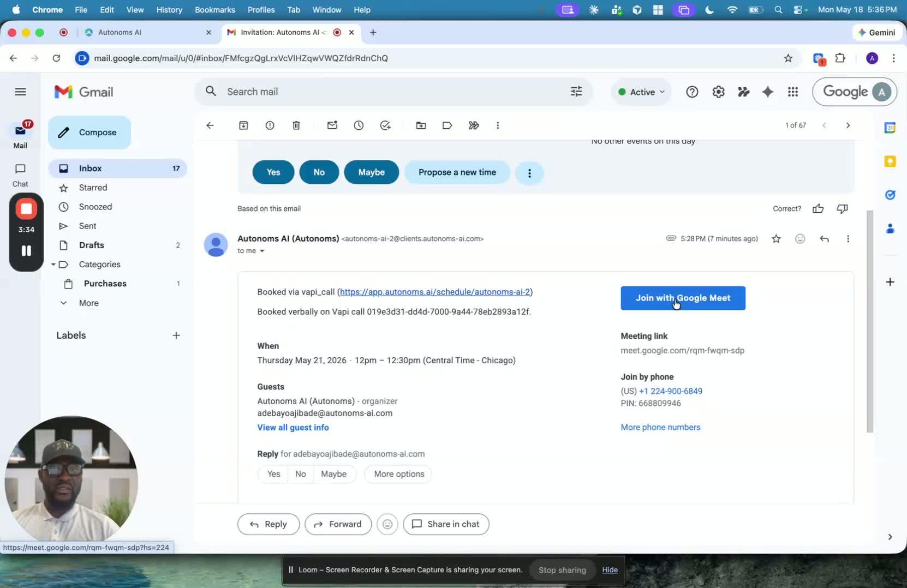Open Chrome File menu
This screenshot has width=907, height=588.
[x=81, y=10]
